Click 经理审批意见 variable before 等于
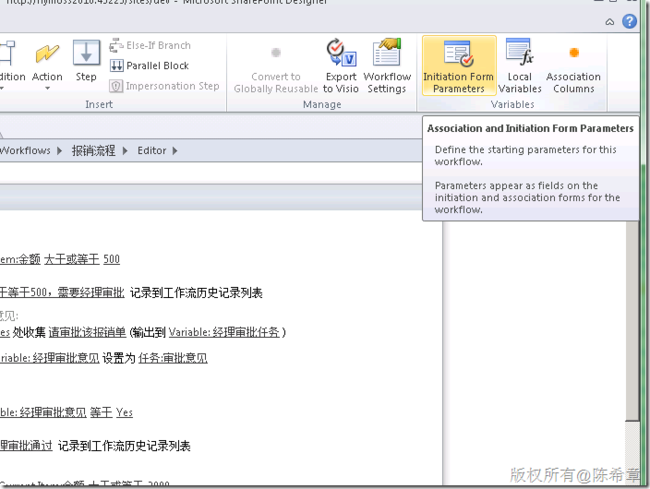Image resolution: width=650 pixels, height=489 pixels. coord(43,412)
